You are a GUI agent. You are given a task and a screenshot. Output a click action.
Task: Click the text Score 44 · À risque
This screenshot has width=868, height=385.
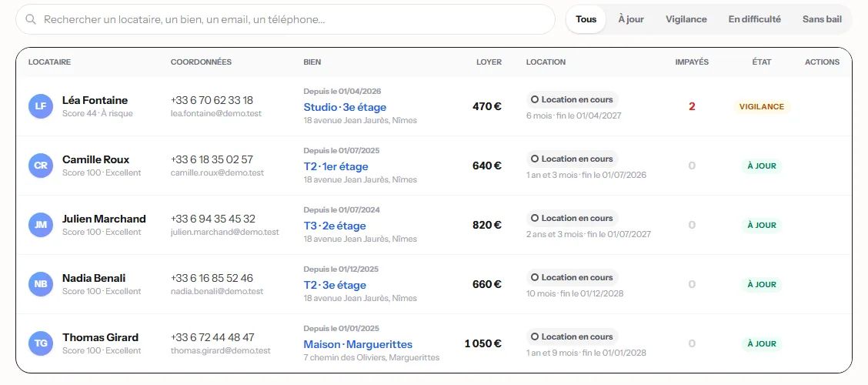[98, 113]
